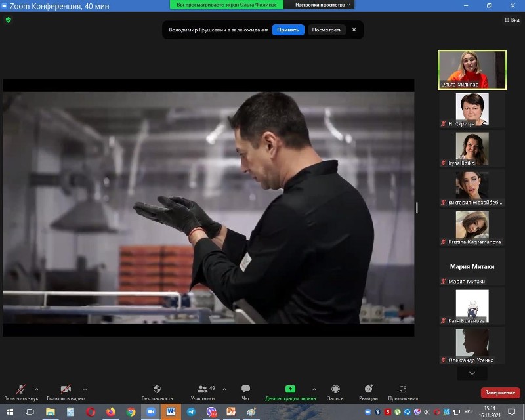Start recording with Запись icon
Screen dimensions: 525x420
335,389
